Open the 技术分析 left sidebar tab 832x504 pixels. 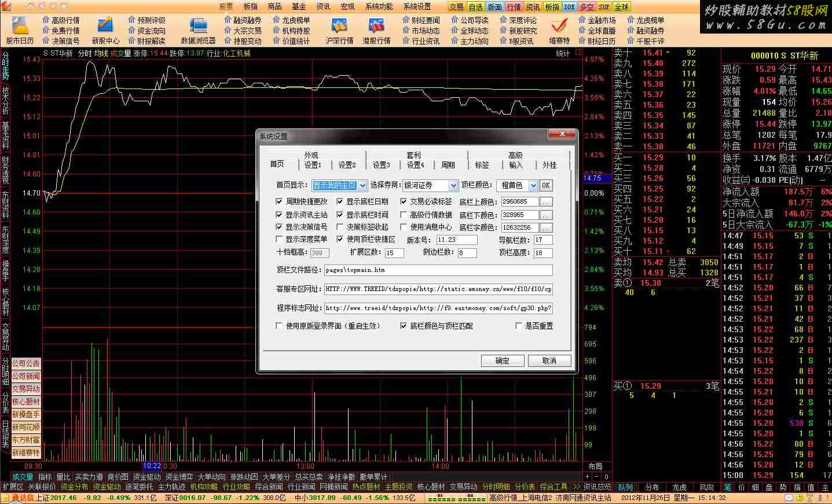[x=5, y=101]
